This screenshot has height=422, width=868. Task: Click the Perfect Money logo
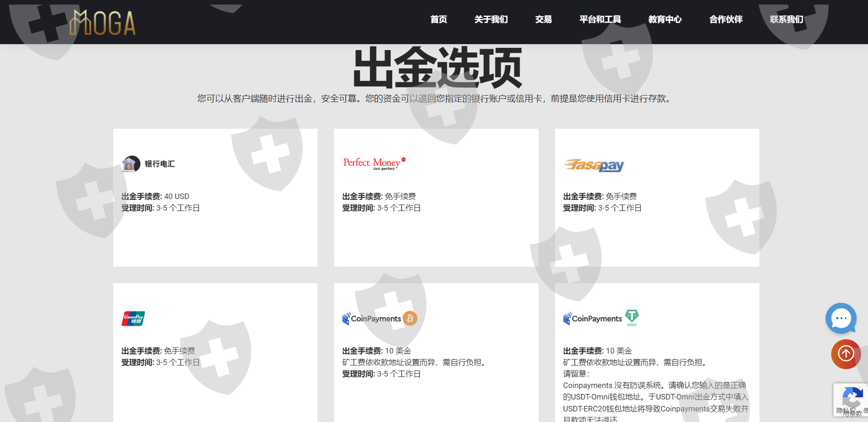tap(375, 164)
